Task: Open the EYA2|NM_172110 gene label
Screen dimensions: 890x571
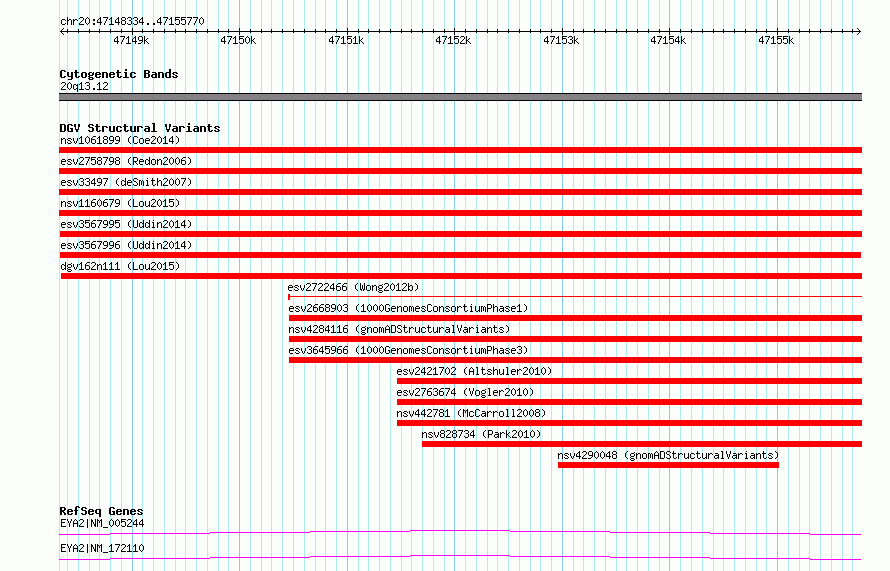Action: [102, 548]
